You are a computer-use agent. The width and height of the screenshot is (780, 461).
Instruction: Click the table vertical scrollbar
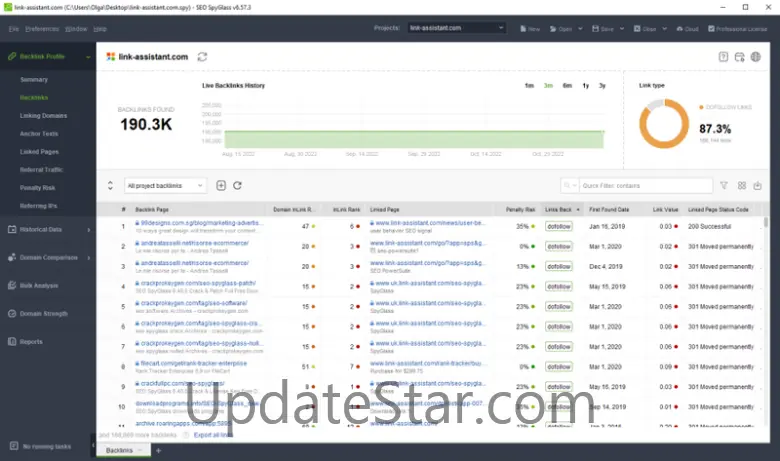point(766,222)
